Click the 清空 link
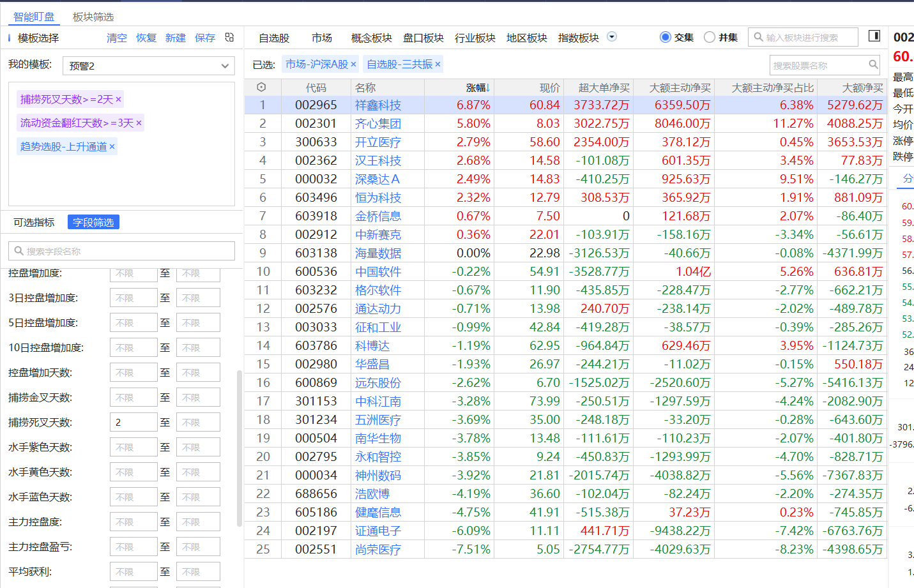 pyautogui.click(x=117, y=38)
